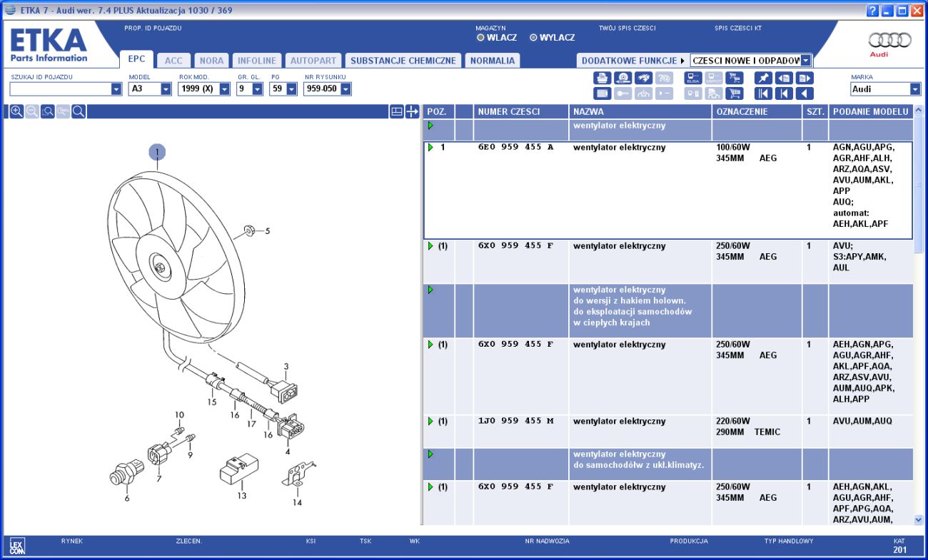Click the pushpin icon
This screenshot has height=560, width=928.
tap(763, 78)
